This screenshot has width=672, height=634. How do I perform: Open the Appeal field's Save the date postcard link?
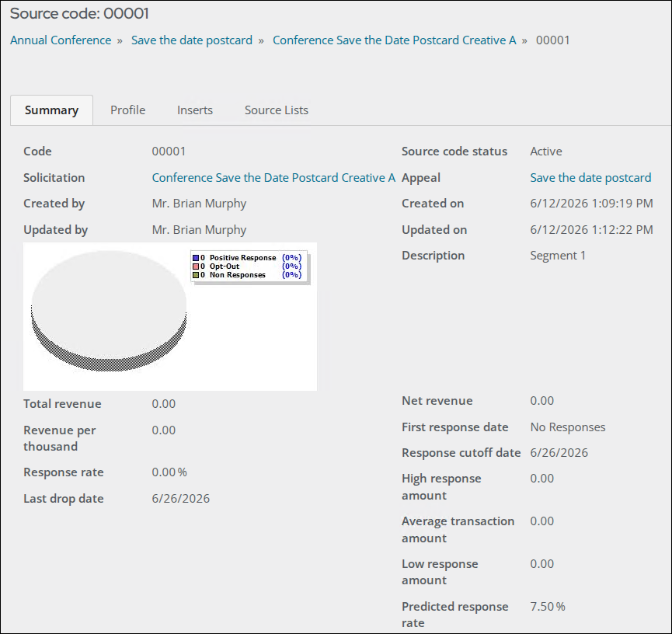point(590,177)
